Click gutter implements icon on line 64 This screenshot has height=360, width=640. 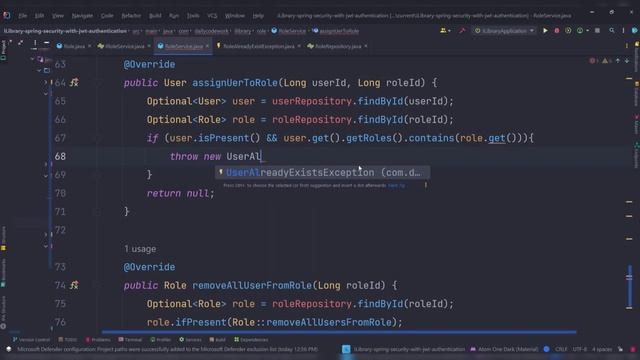pos(74,82)
